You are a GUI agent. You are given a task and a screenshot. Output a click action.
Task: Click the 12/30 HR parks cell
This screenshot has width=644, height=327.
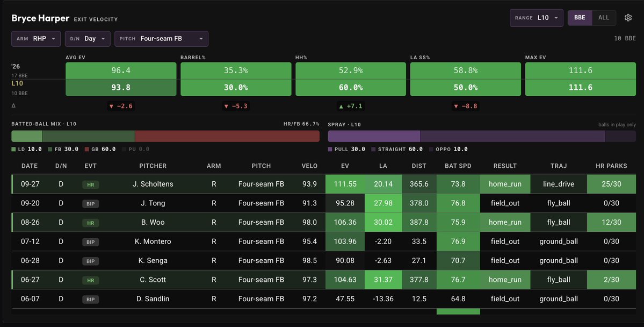(x=611, y=223)
